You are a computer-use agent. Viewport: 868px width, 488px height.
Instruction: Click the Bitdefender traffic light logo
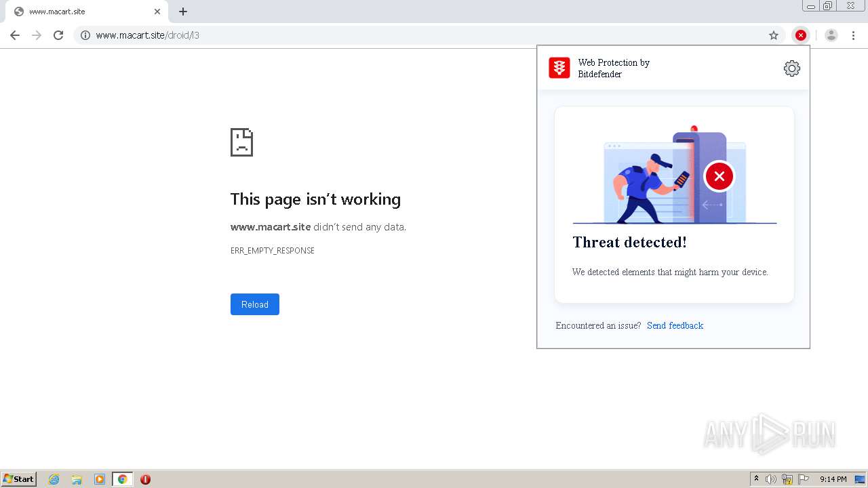click(559, 68)
